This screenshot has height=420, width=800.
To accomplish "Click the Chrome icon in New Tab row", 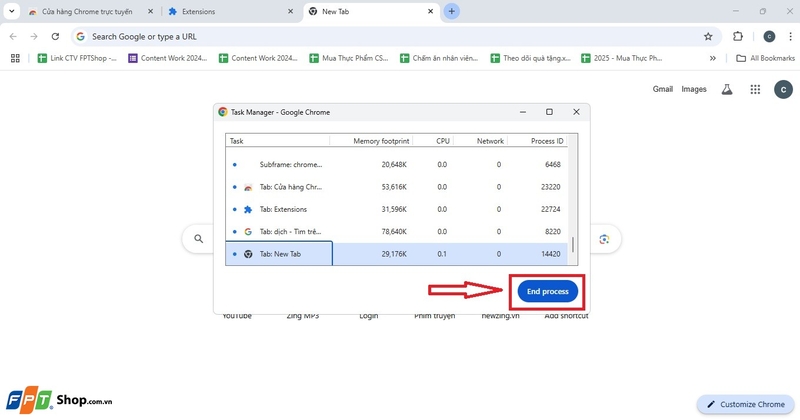I will pos(248,254).
